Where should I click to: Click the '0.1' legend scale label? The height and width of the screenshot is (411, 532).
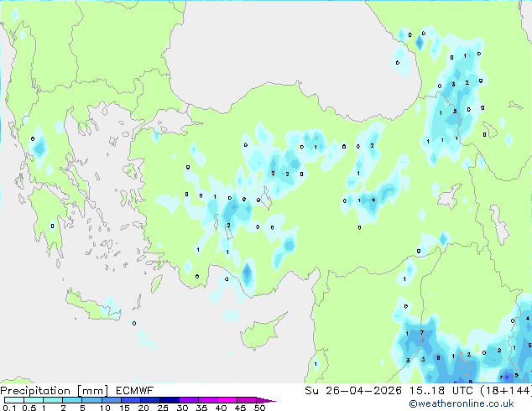point(9,408)
